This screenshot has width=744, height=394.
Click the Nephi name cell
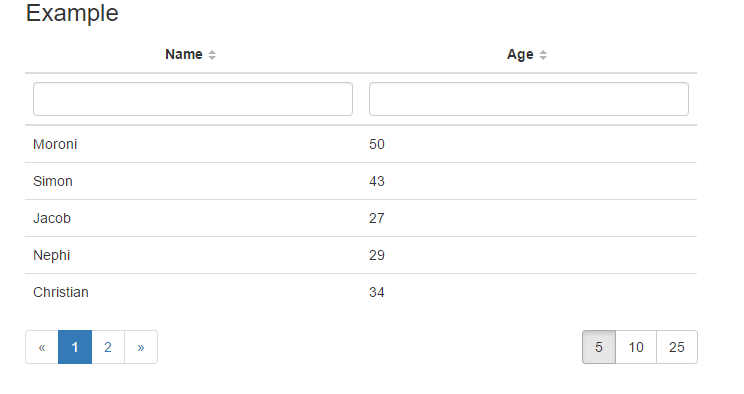pos(193,255)
